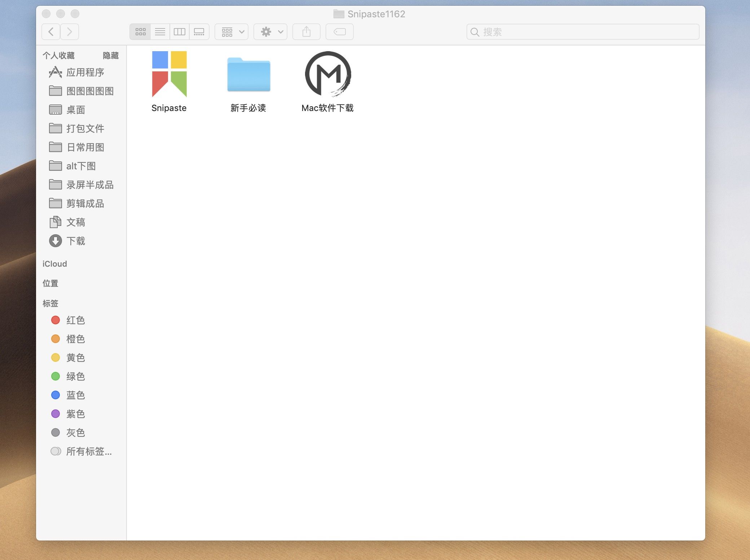Image resolution: width=750 pixels, height=560 pixels.
Task: Select the Mac软件下载 icon
Action: coord(328,74)
